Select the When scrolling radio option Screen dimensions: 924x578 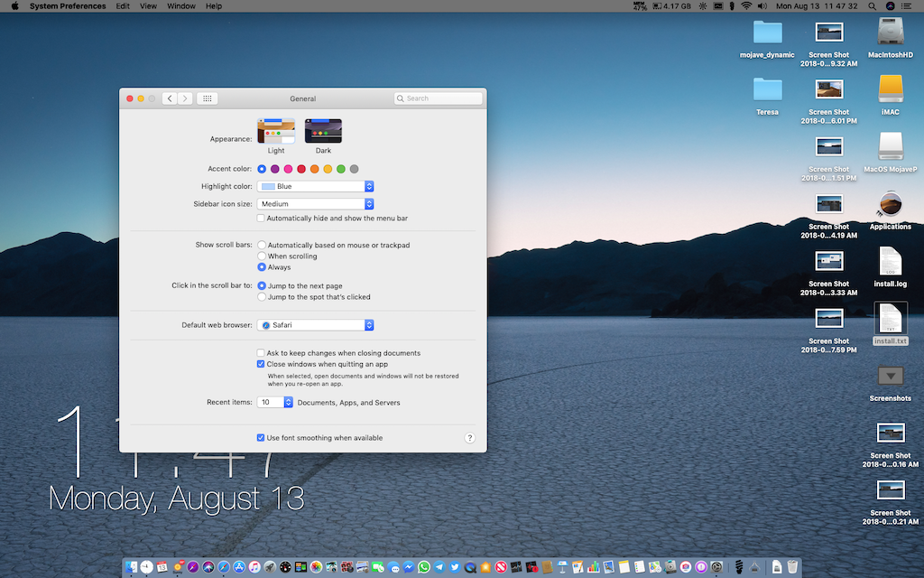pos(262,256)
